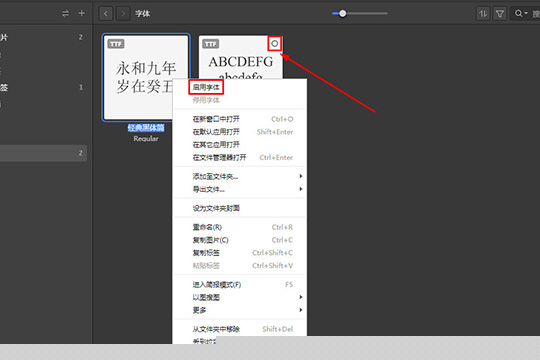Choose 从文件夹中移除 menu entry
Viewport: 540px width, 360px height.
(240, 329)
